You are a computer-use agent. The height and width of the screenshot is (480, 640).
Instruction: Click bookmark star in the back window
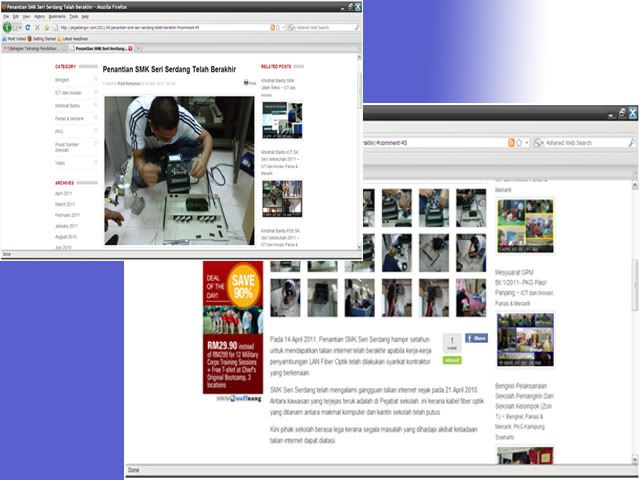coord(519,142)
